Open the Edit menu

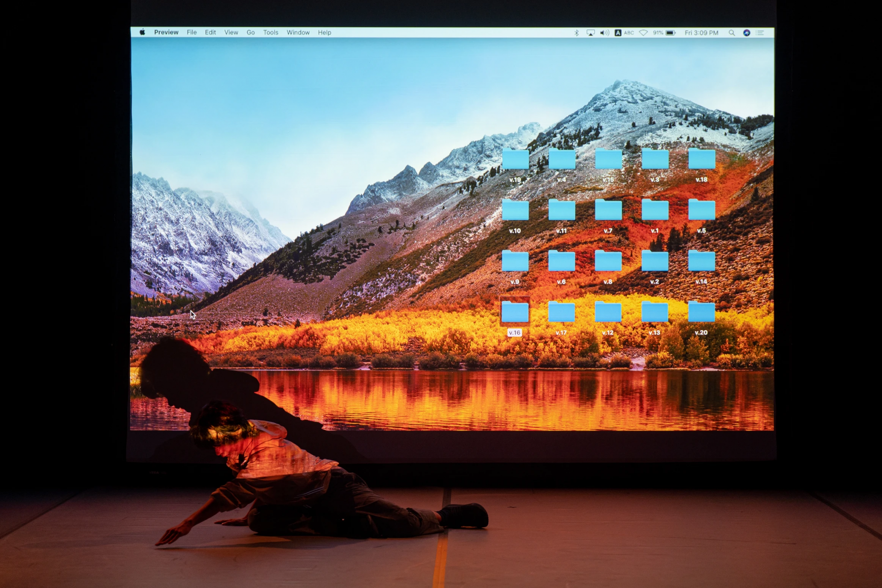point(210,32)
